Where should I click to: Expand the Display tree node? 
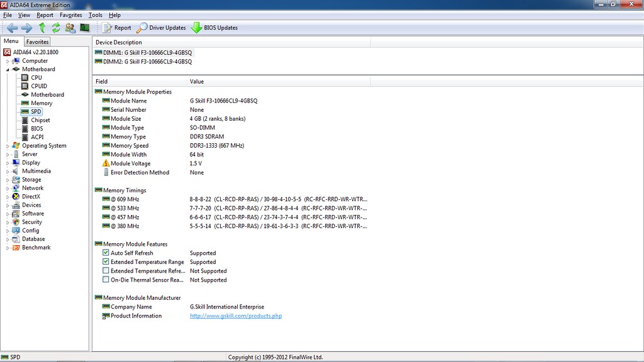pos(8,163)
